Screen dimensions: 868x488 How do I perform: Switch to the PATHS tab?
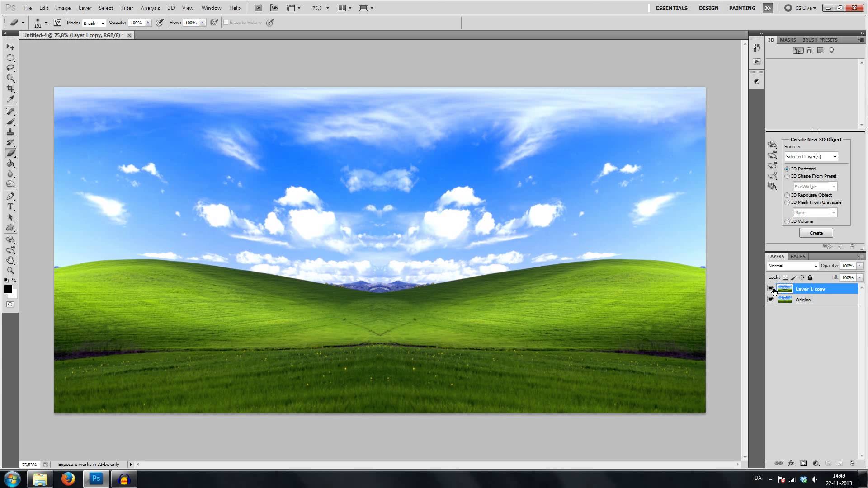[x=797, y=256]
